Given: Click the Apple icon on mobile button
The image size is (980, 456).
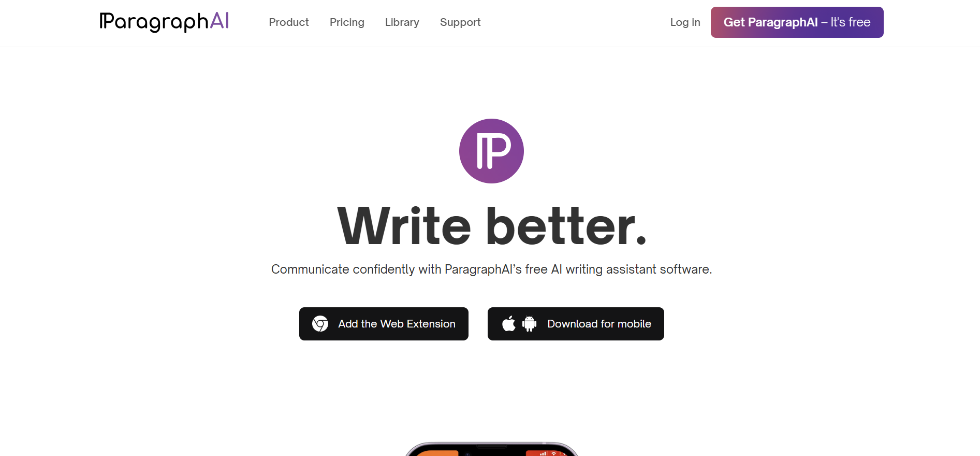Looking at the screenshot, I should (509, 323).
